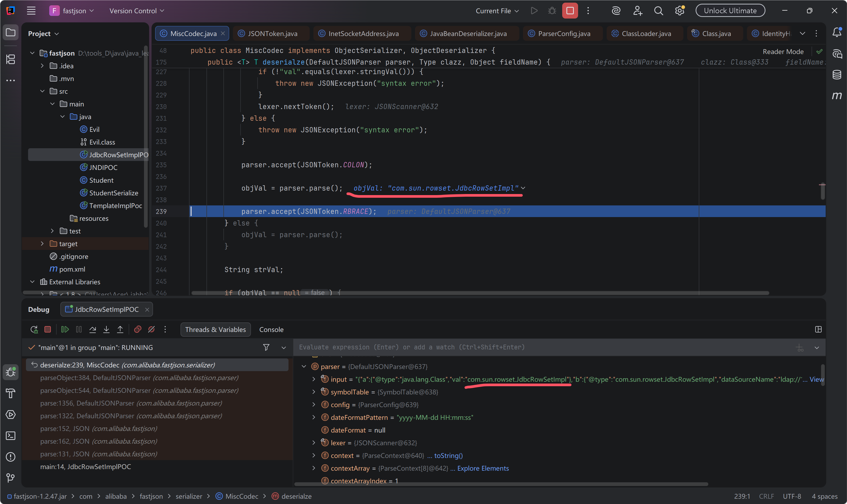Open the Database tool window
Image resolution: width=847 pixels, height=504 pixels.
837,75
